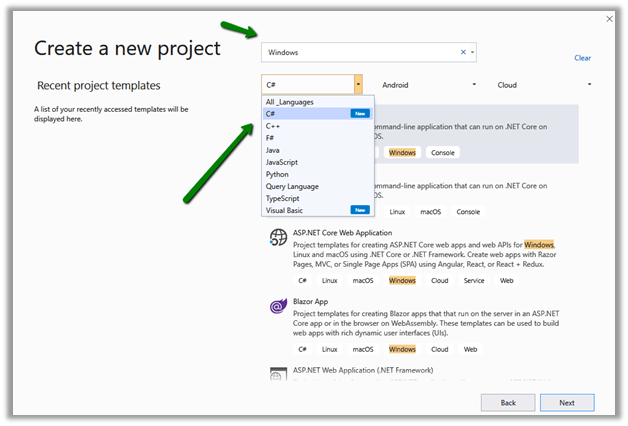Click the Linux tag under Blazor App
Screen dimensions: 628x426
tap(329, 350)
